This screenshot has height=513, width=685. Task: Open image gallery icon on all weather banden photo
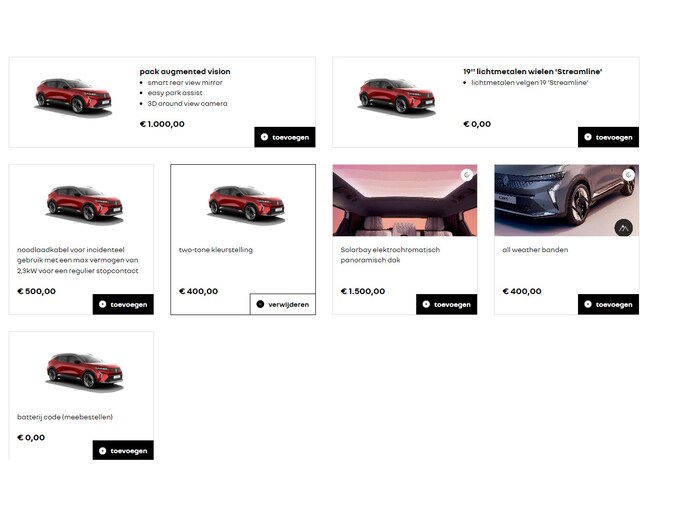[623, 228]
